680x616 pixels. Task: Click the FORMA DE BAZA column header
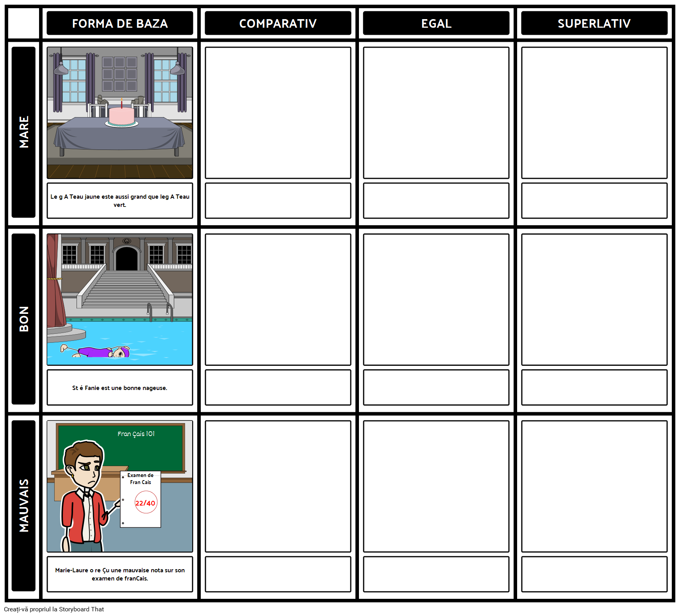pos(120,23)
